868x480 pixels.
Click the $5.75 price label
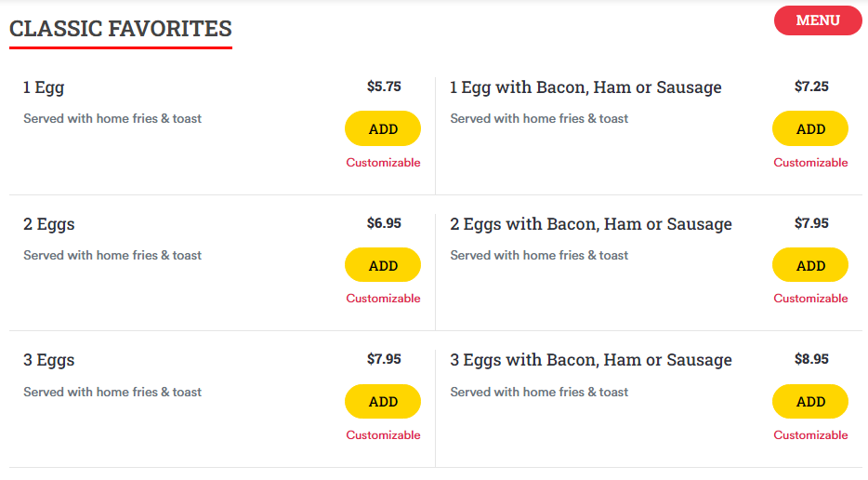tap(384, 87)
